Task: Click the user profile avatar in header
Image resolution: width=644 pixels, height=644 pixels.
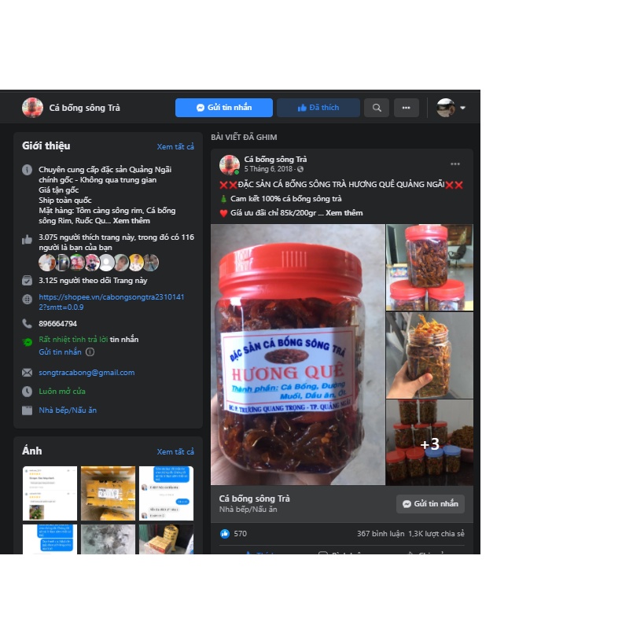Action: point(446,108)
